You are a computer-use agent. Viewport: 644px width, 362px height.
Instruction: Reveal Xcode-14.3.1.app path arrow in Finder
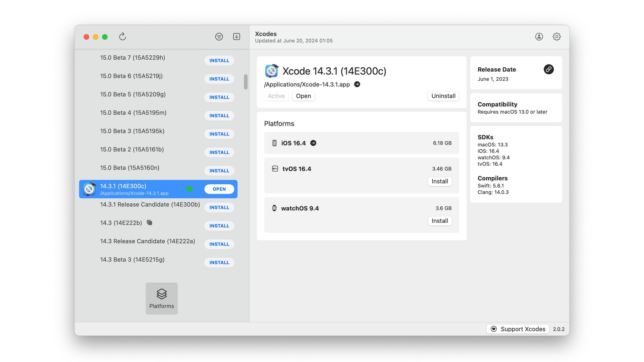tap(357, 84)
